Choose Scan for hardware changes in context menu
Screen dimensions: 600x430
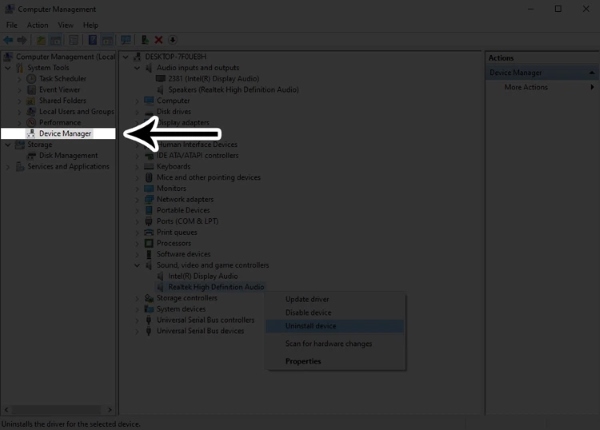(x=335, y=344)
